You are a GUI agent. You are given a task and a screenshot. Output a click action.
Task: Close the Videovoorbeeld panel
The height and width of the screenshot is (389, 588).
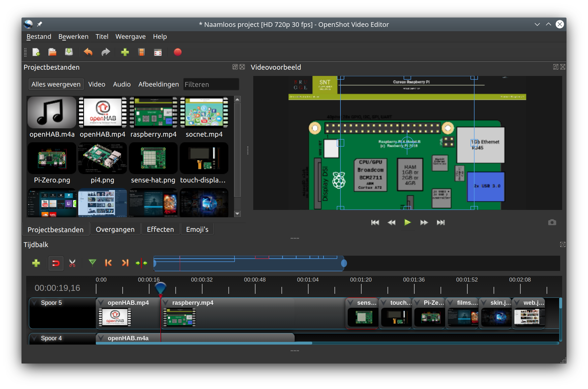click(x=563, y=67)
